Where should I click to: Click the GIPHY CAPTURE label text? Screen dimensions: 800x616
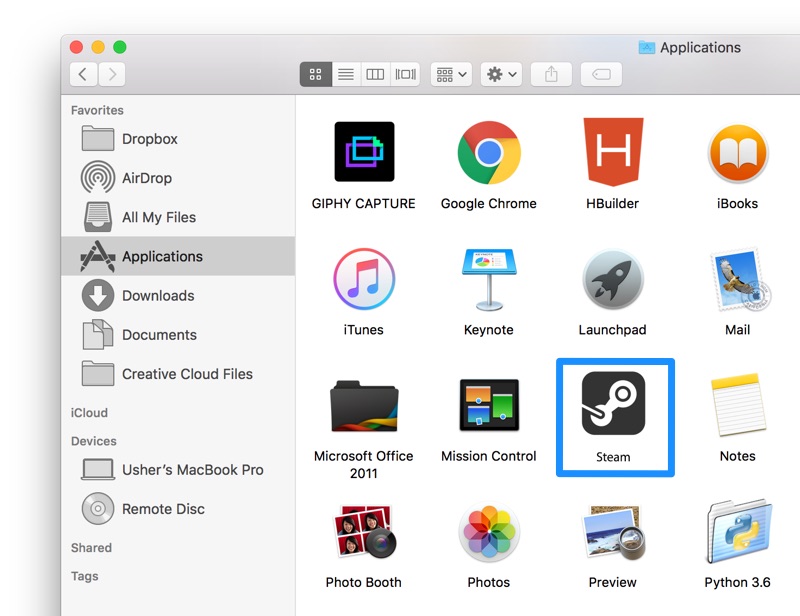pyautogui.click(x=363, y=204)
